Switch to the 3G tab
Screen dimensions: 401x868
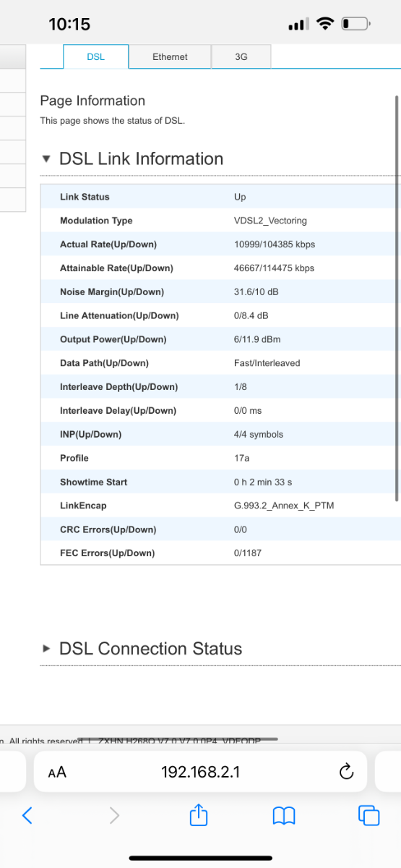[241, 56]
